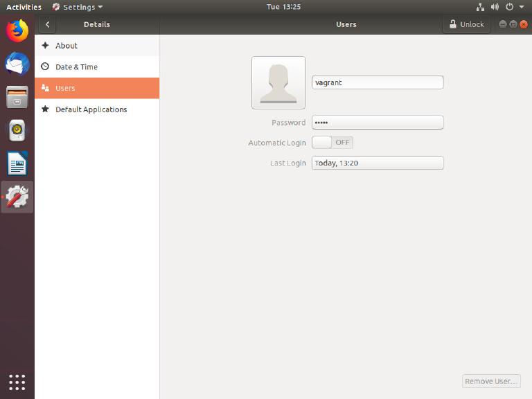The height and width of the screenshot is (399, 532).
Task: Open Firefox from the dock
Action: tap(17, 30)
